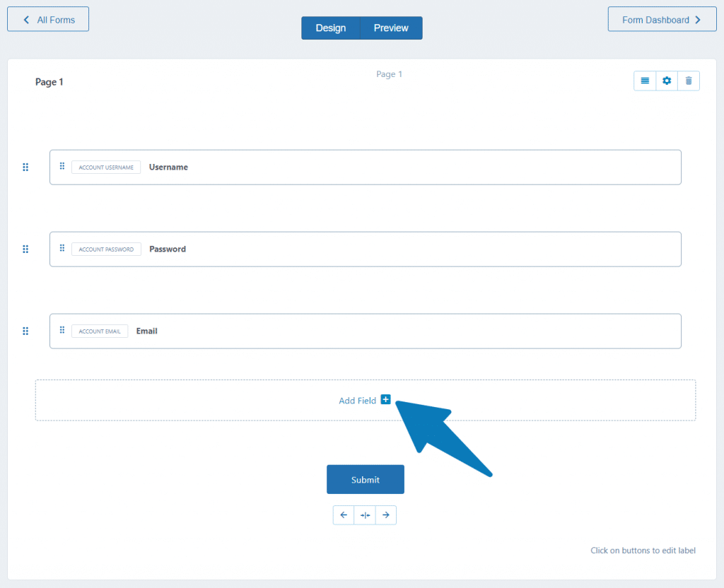The height and width of the screenshot is (588, 724).
Task: Open the Form Dashboard
Action: [661, 19]
